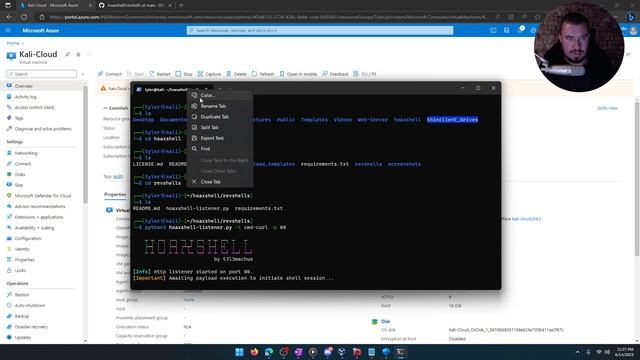Restart the Kali-Cloud virtual machine
Viewport: 640px width, 360px height.
coord(160,74)
